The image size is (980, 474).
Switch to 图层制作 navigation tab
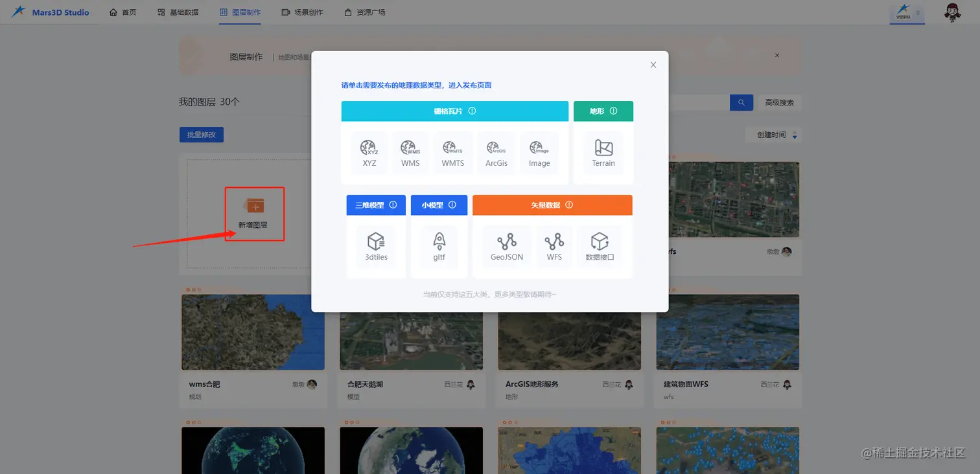point(240,12)
